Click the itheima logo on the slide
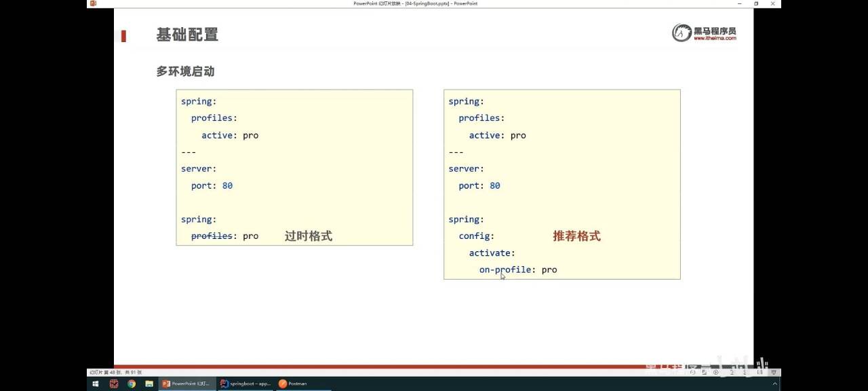 (704, 33)
